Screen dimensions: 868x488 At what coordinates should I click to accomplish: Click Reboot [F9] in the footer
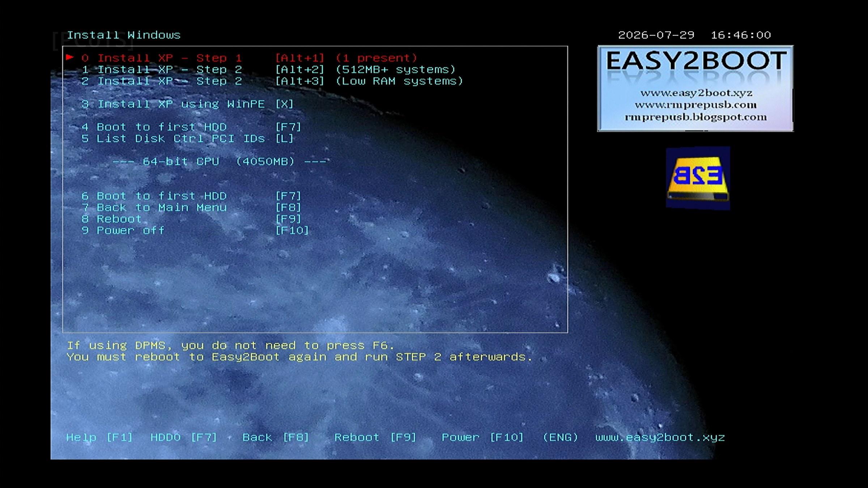point(375,437)
